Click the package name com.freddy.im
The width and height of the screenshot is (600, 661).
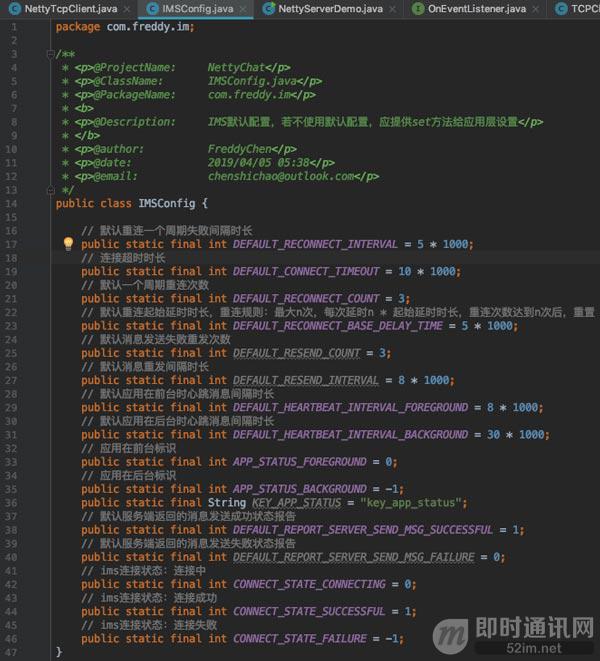(148, 27)
